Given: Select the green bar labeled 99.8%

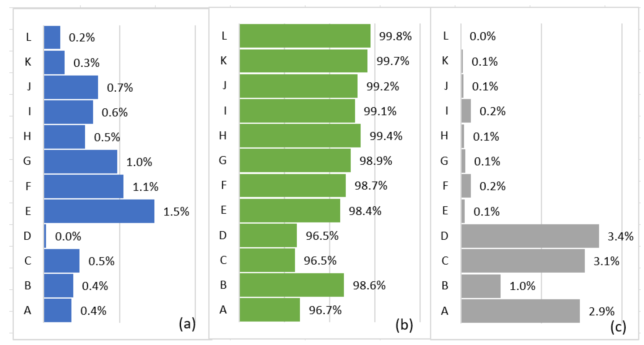Looking at the screenshot, I should click(x=305, y=36).
